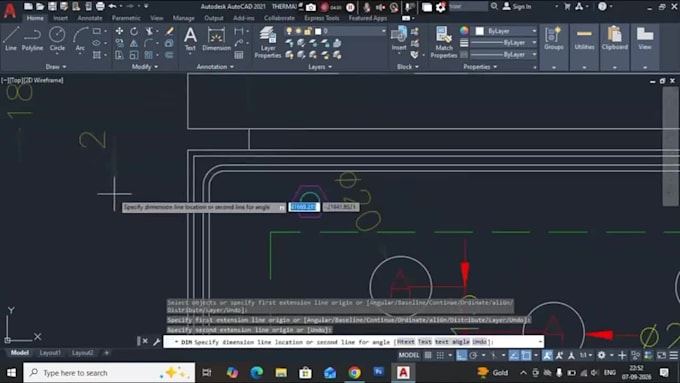The height and width of the screenshot is (383, 680).
Task: Toggle snap mode in status bar
Action: [440, 355]
